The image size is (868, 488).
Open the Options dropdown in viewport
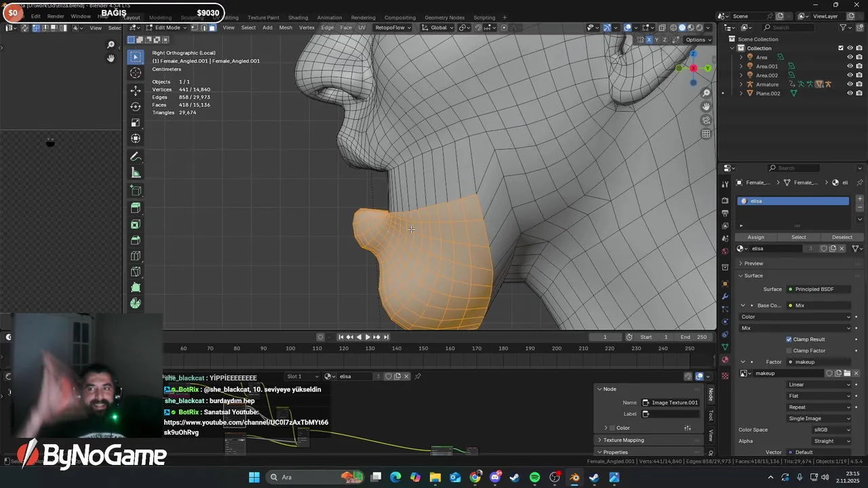[697, 39]
